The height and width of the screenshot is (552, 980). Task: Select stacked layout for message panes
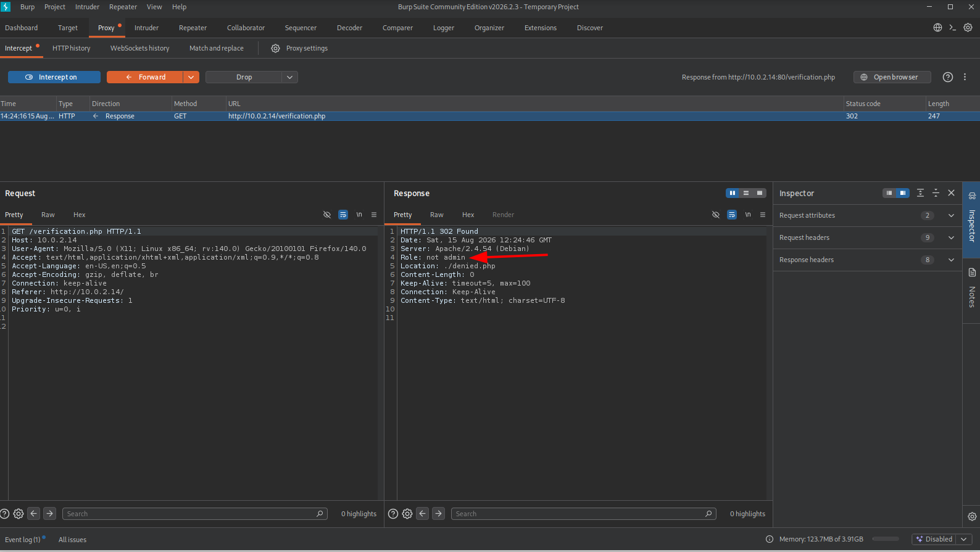746,193
